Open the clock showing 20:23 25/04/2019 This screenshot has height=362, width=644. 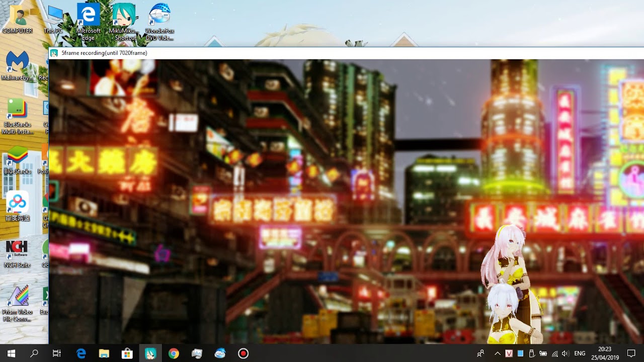pos(605,353)
